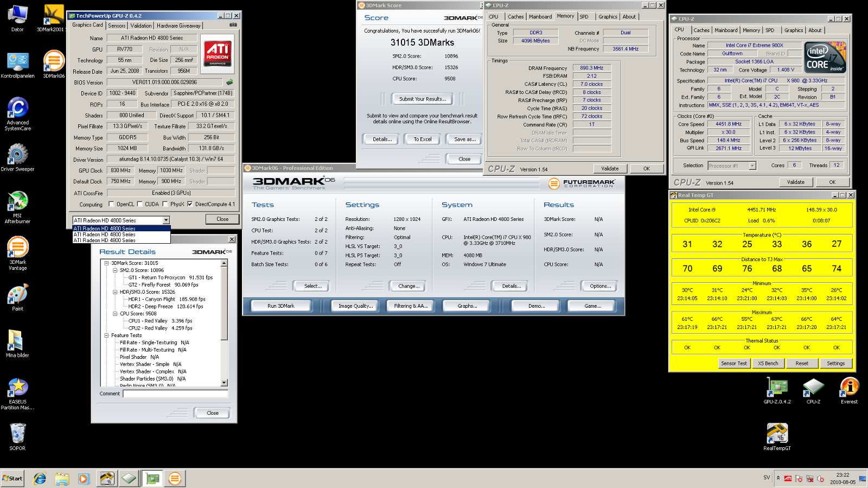Viewport: 868px width, 488px height.
Task: Open the CPU-Z desktop icon
Action: [813, 391]
